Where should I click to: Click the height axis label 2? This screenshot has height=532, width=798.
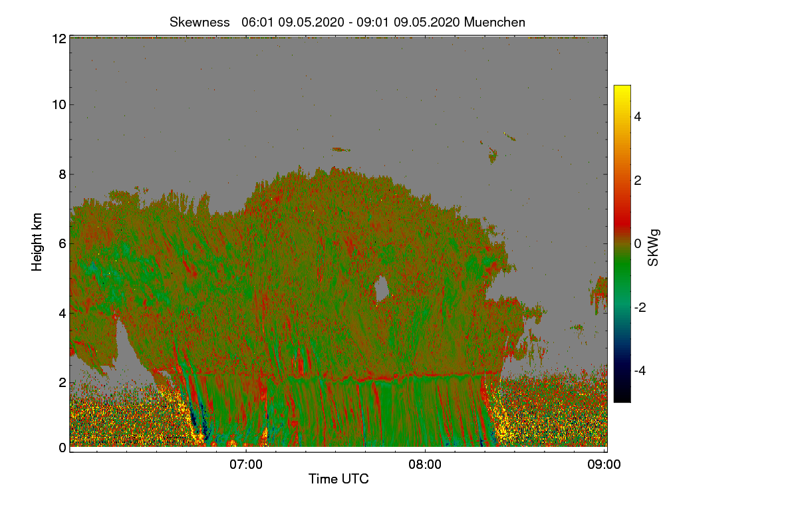point(63,382)
